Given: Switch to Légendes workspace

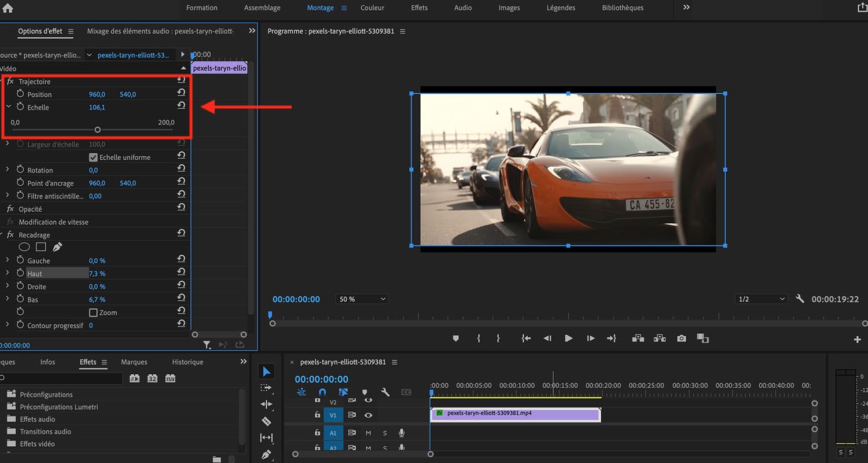Looking at the screenshot, I should point(561,8).
